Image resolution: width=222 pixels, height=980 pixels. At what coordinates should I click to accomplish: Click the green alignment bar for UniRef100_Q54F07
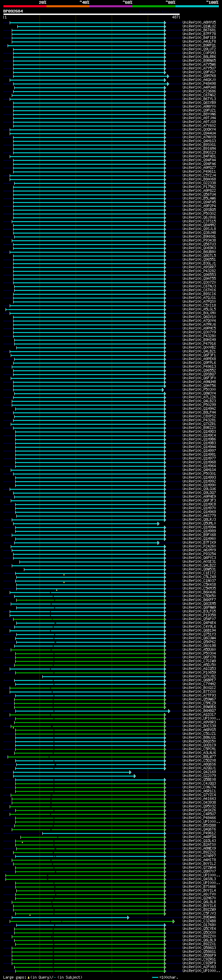coord(90,619)
